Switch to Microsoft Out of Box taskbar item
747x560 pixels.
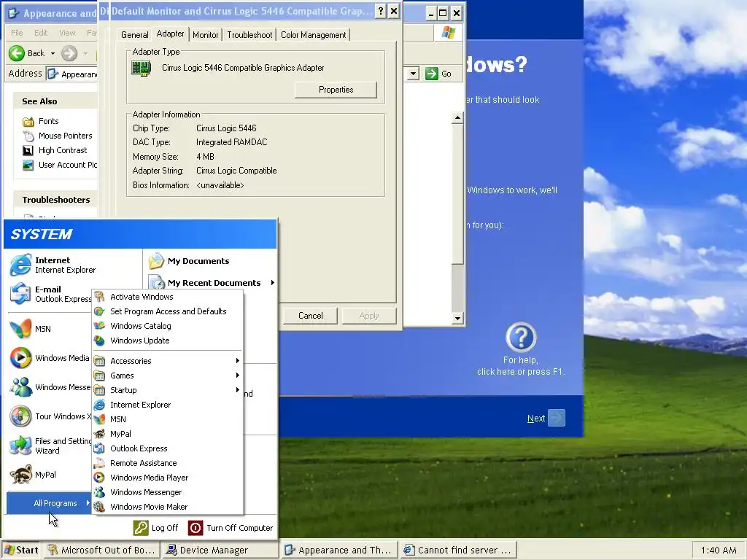(102, 550)
